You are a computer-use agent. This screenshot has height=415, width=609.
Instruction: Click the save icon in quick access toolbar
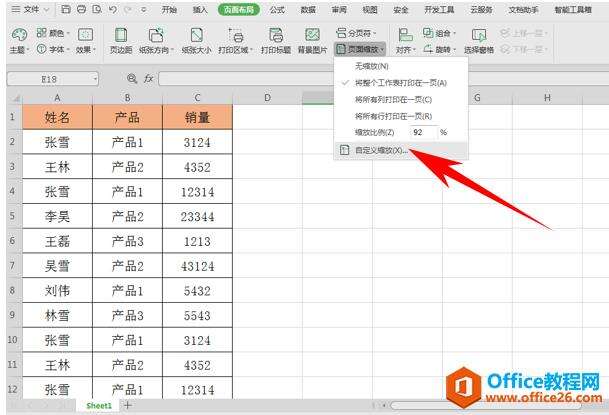point(66,9)
